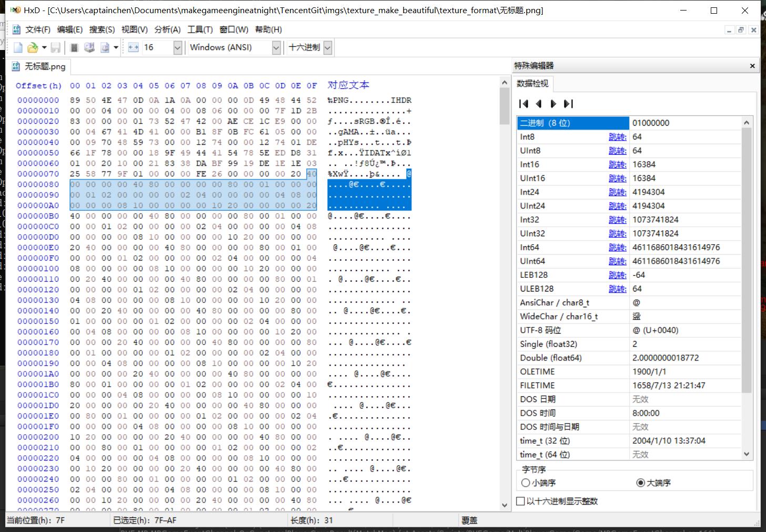Click offset 00000000 row label
Image resolution: width=766 pixels, height=532 pixels.
coord(38,100)
